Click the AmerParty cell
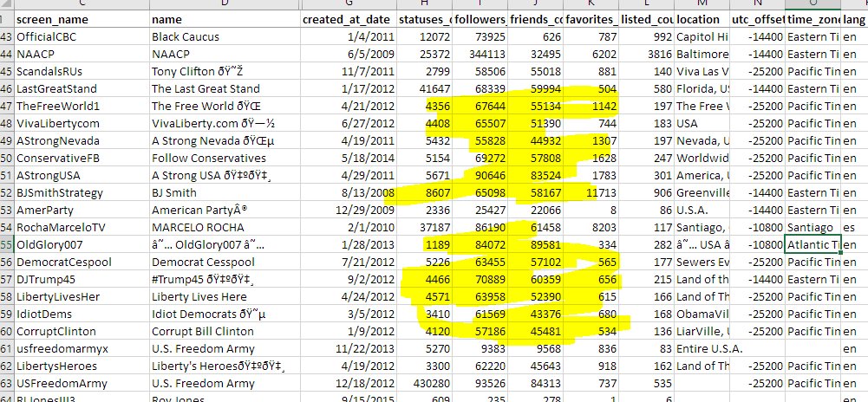 (x=82, y=211)
